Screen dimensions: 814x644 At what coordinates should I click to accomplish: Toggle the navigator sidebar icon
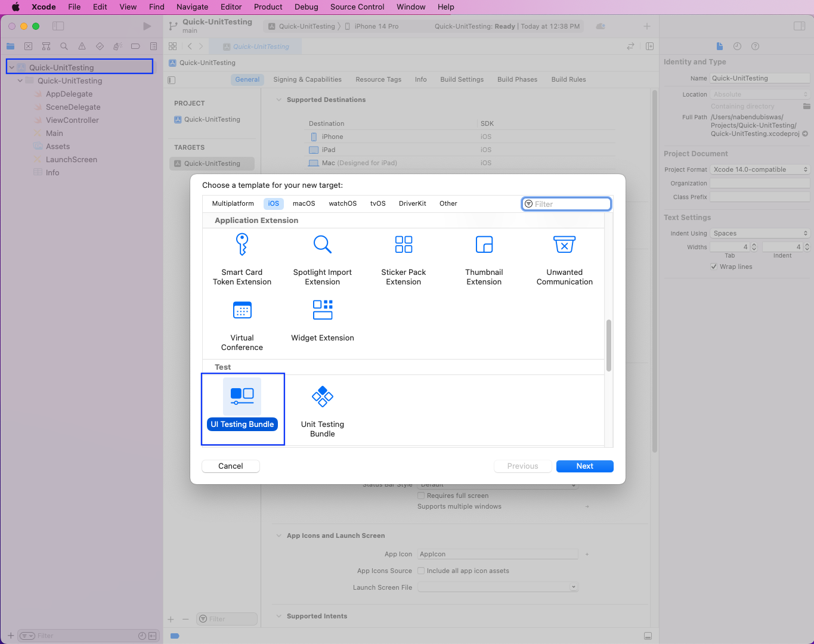click(x=58, y=26)
